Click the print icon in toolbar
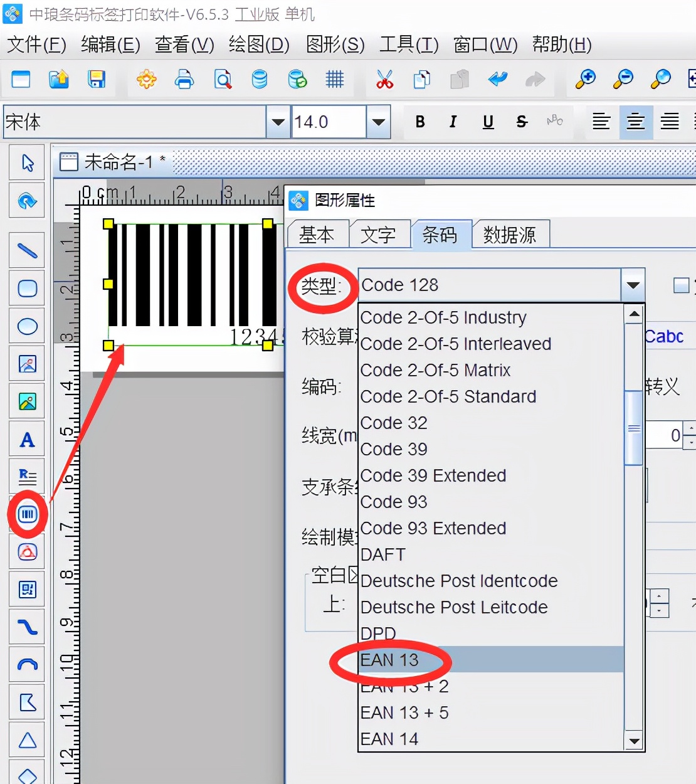This screenshot has width=696, height=784. (184, 80)
